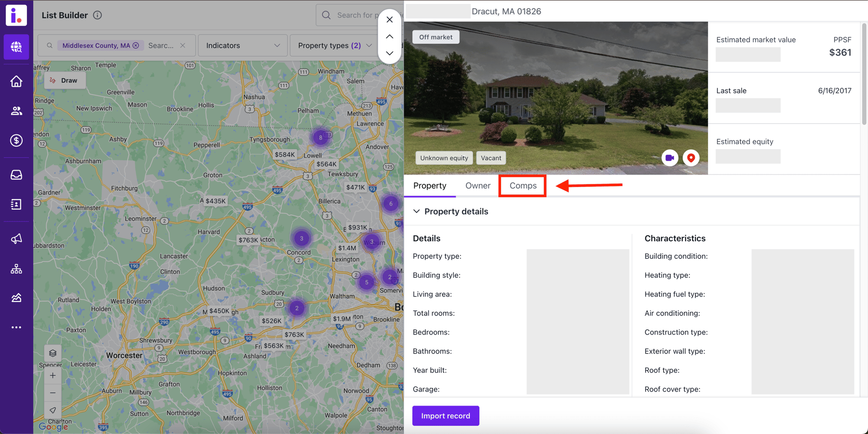
Task: Click the locate-me arrow on map
Action: [53, 410]
